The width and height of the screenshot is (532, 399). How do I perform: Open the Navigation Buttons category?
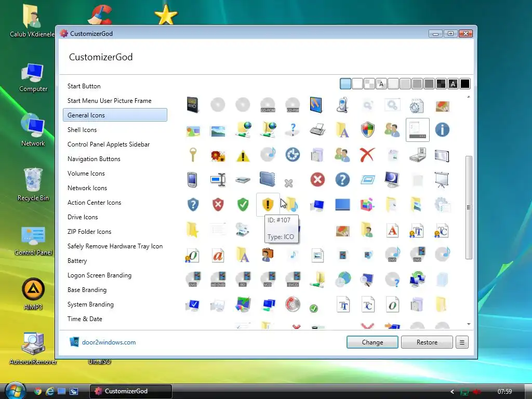coord(94,159)
